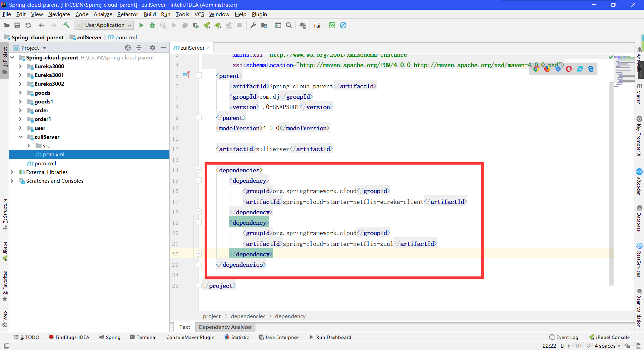Click the Maven changes gutter icon on line 5
This screenshot has width=644, height=350.
(186, 75)
